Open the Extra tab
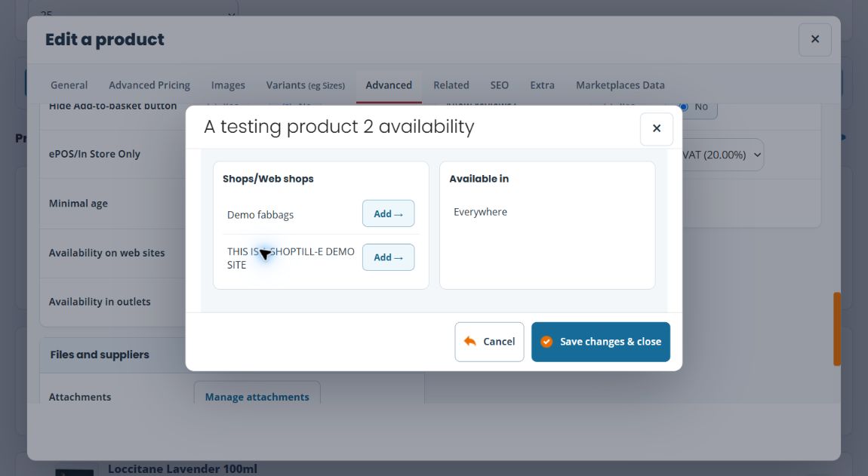 pos(542,85)
